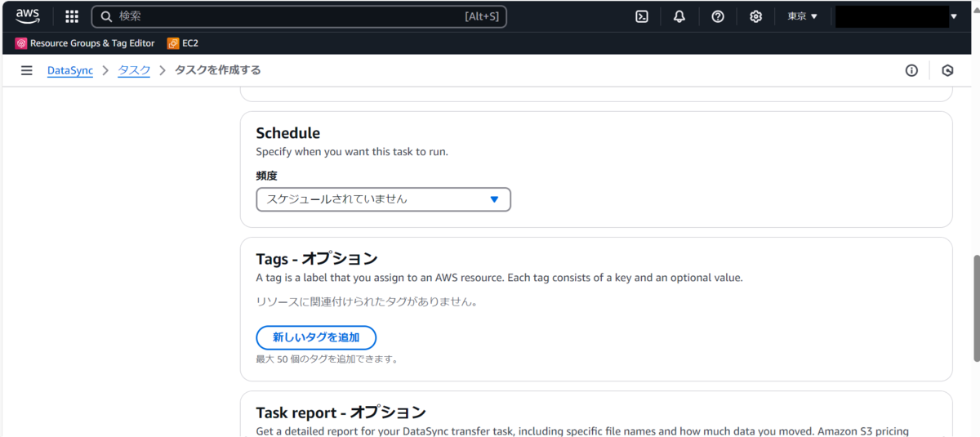Click the page vertical scrollbar thumb
The width and height of the screenshot is (980, 437).
click(x=975, y=307)
